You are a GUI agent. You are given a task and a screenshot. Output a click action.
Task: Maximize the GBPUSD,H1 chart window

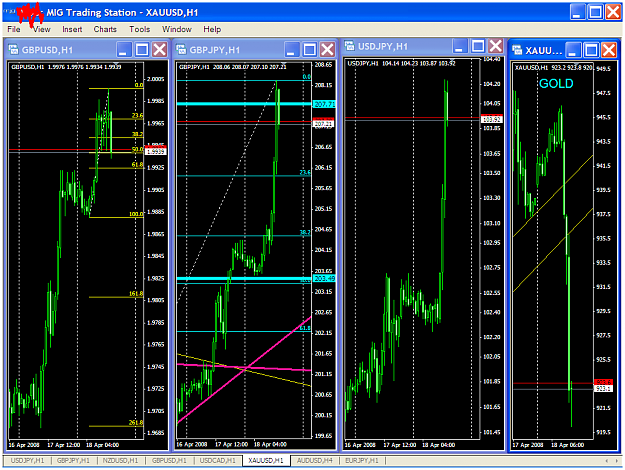142,49
